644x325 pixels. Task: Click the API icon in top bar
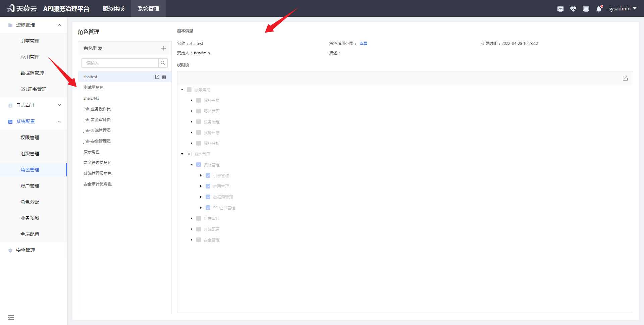click(x=560, y=9)
